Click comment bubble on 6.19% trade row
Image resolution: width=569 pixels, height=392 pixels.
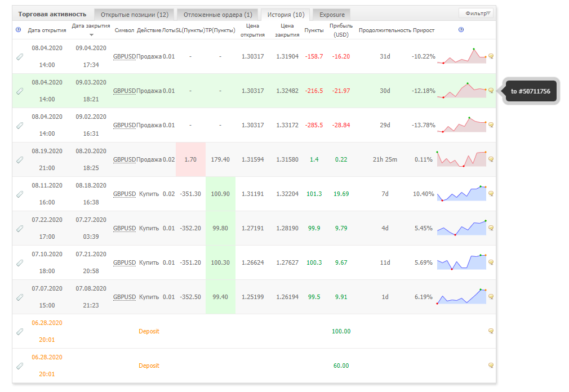click(491, 297)
